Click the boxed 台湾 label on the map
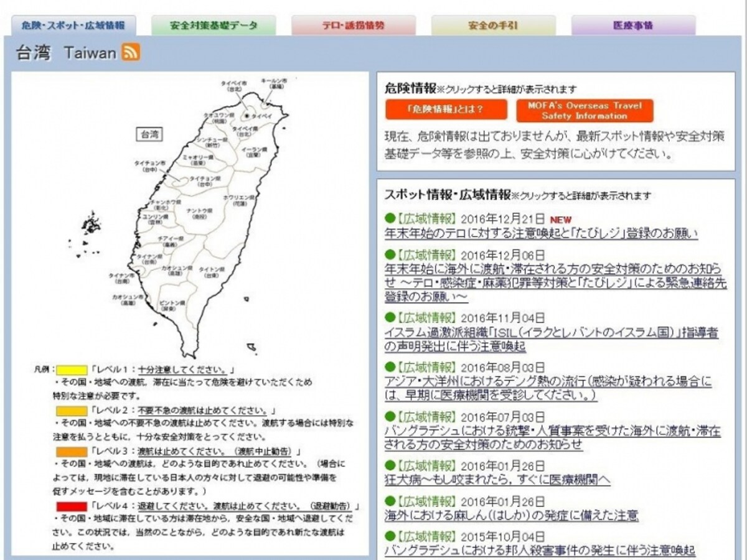747x560 pixels. pyautogui.click(x=149, y=134)
